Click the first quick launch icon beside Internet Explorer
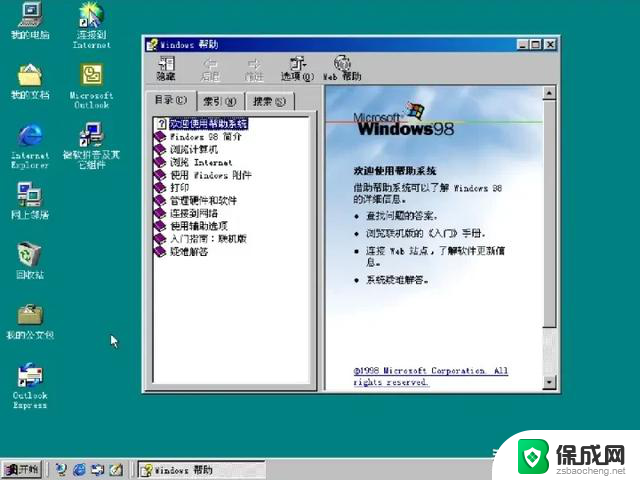640x480 pixels. point(61,470)
